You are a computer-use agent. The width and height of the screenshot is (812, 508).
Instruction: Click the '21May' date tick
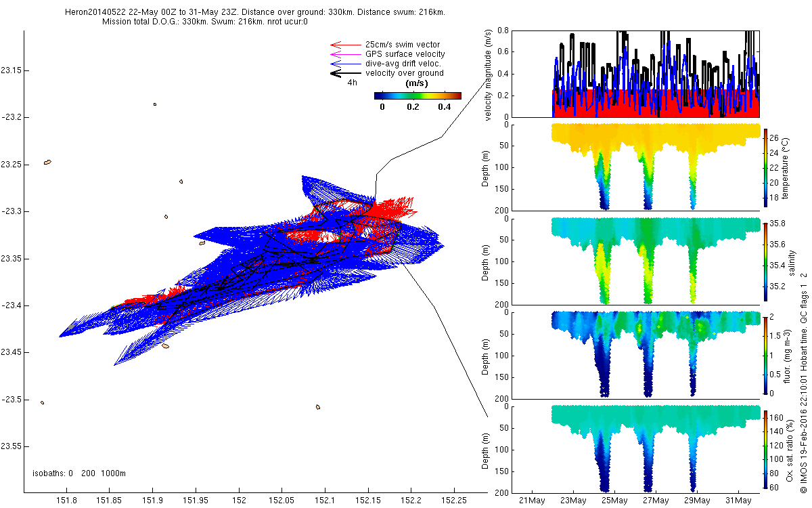tap(532, 501)
